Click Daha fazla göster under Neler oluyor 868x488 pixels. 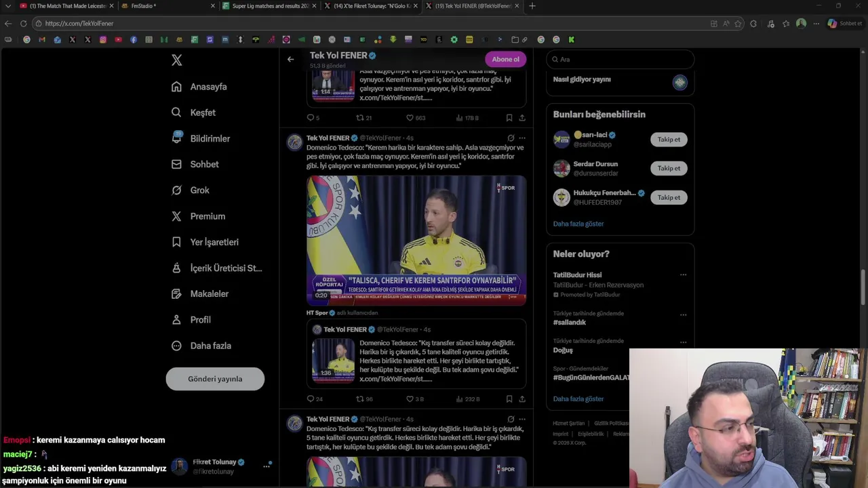(x=578, y=399)
